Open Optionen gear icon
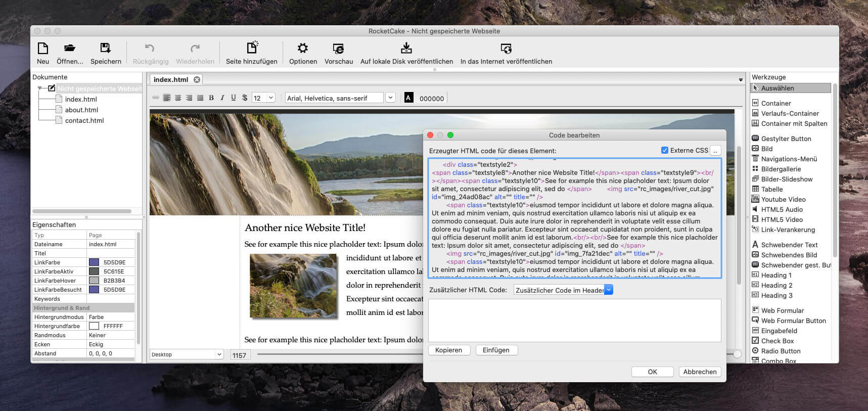 coord(303,48)
